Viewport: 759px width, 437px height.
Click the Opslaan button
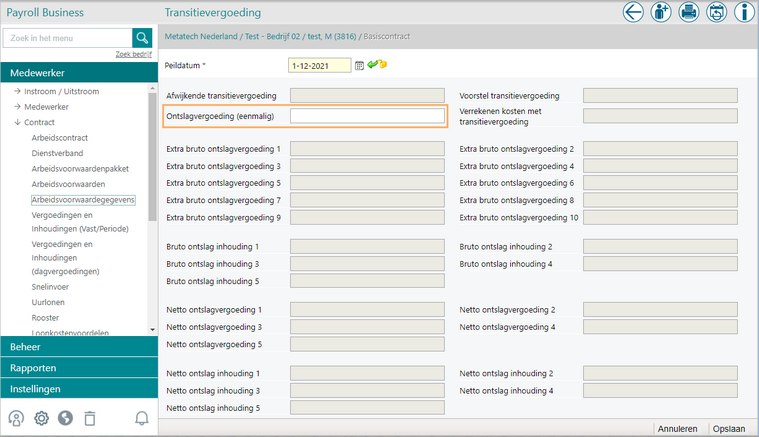(x=729, y=428)
